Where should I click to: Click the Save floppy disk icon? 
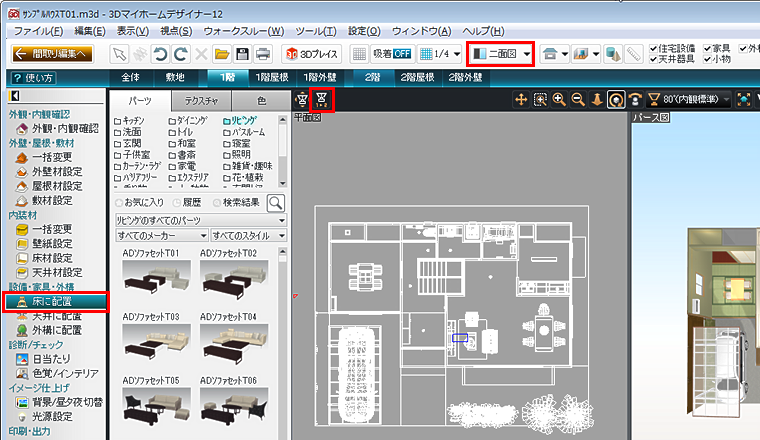coord(241,53)
